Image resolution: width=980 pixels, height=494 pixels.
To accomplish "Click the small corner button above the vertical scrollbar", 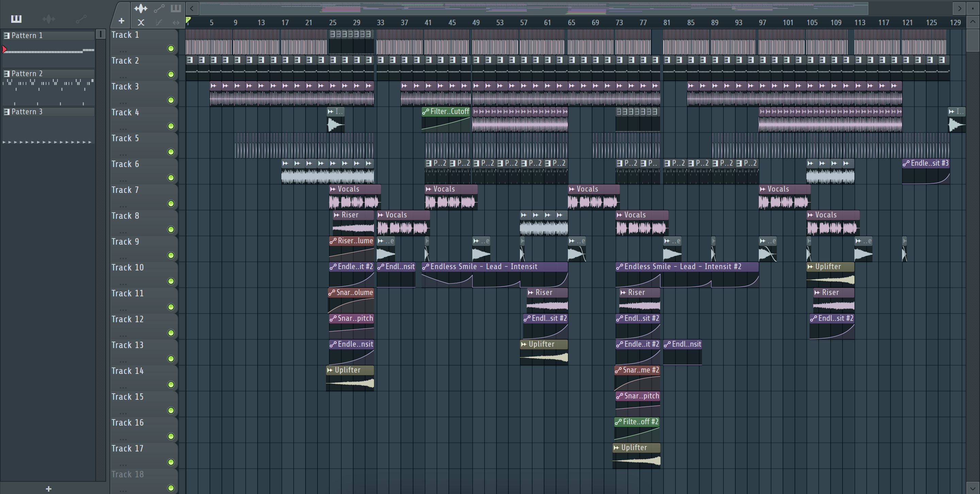I will (973, 8).
